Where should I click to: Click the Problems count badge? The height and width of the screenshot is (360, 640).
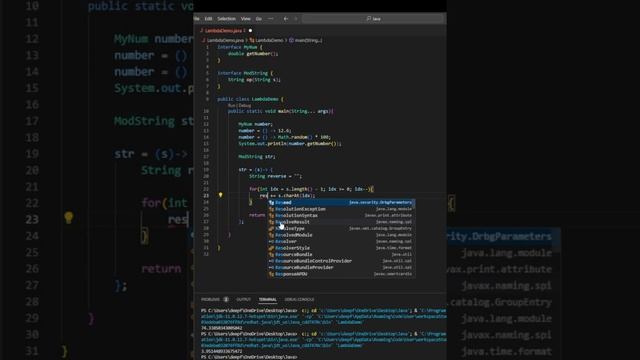[x=226, y=300]
